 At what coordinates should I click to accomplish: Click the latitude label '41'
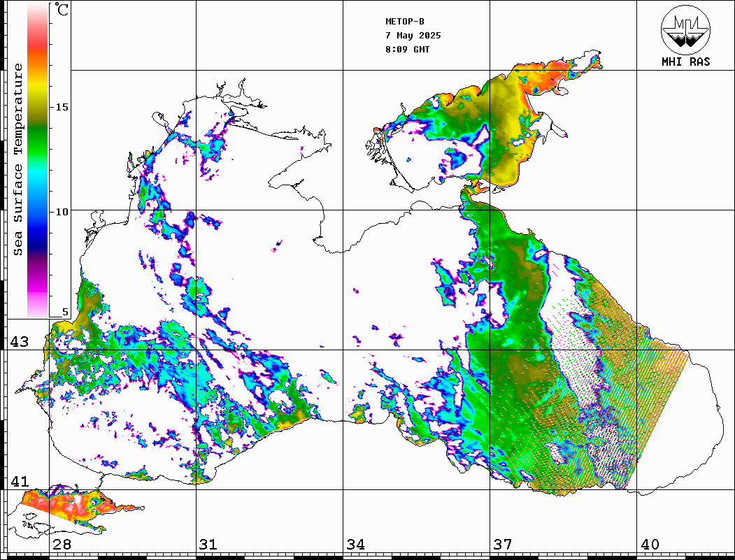click(x=20, y=482)
